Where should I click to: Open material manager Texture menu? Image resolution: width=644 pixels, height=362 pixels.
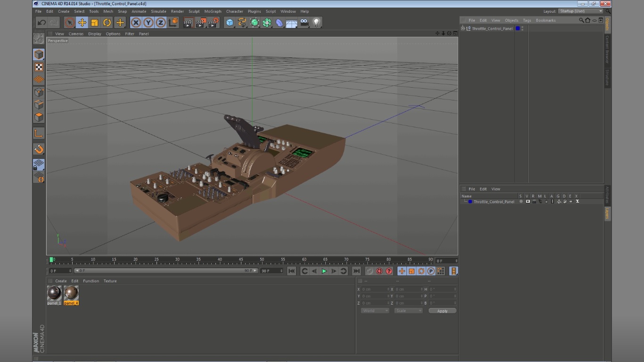110,281
